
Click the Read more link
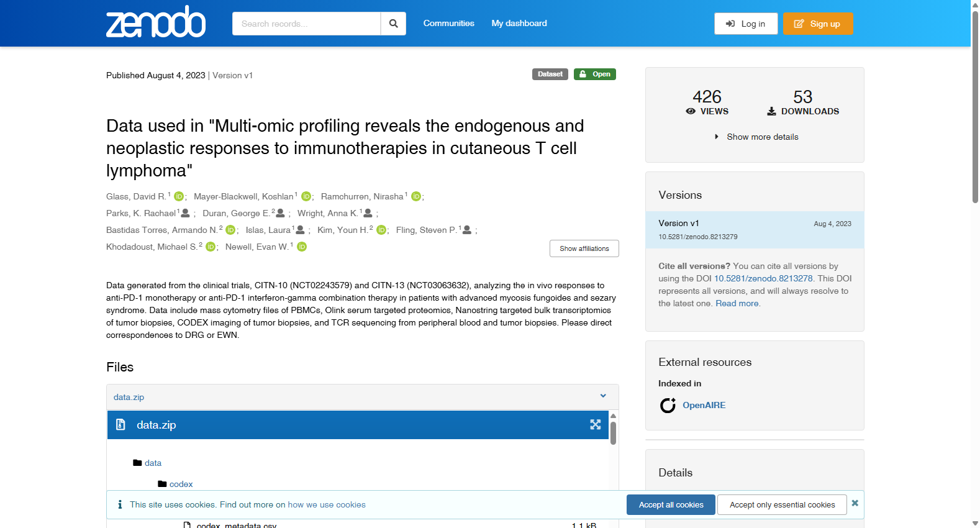737,303
